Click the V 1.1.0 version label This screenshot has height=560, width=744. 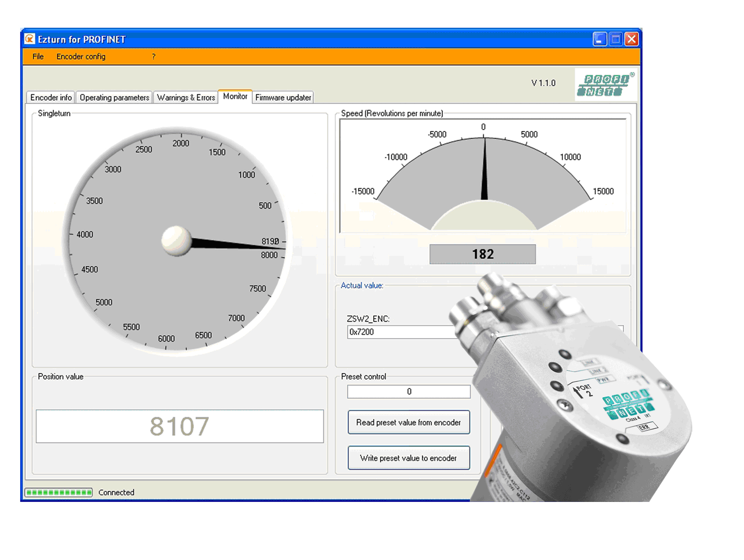point(543,83)
